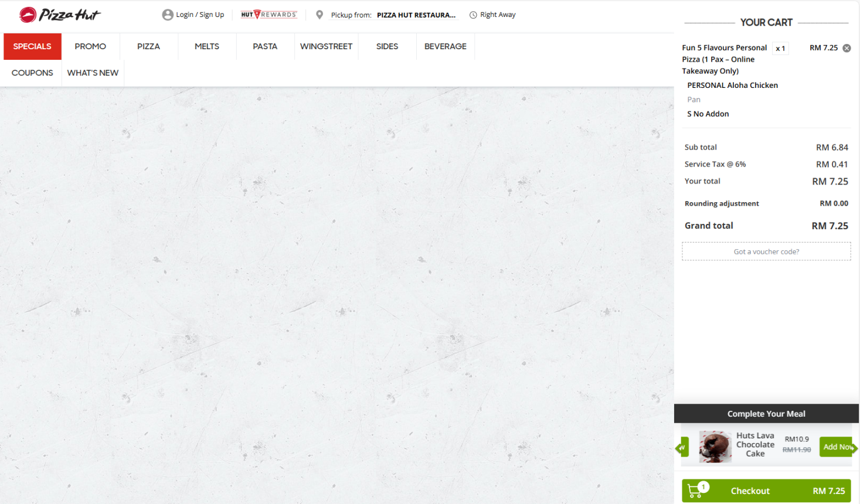
Task: Open the PASTA category
Action: click(265, 46)
